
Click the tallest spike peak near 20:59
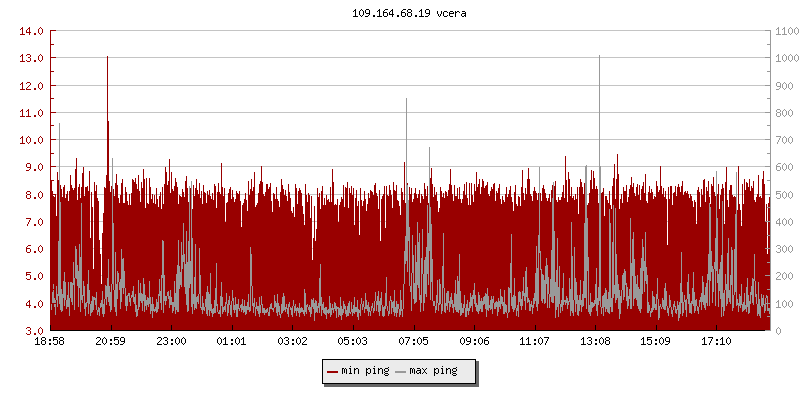tap(107, 57)
